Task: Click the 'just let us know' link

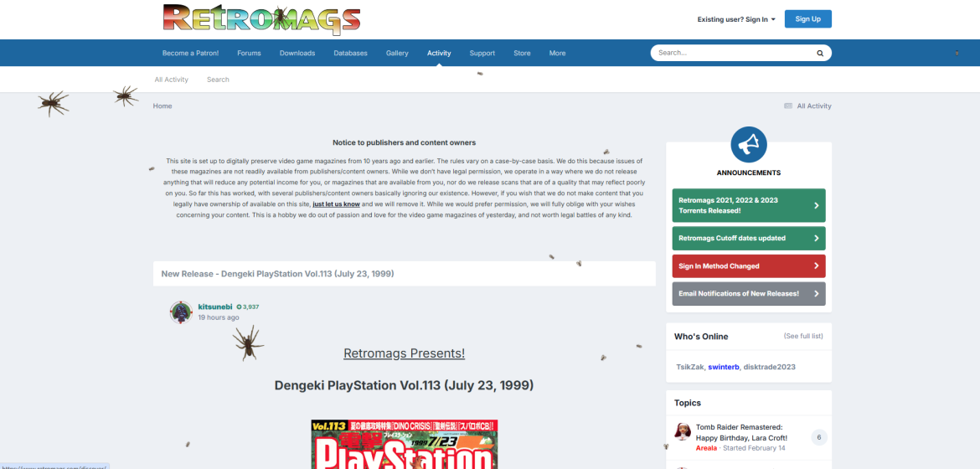Action: (336, 204)
